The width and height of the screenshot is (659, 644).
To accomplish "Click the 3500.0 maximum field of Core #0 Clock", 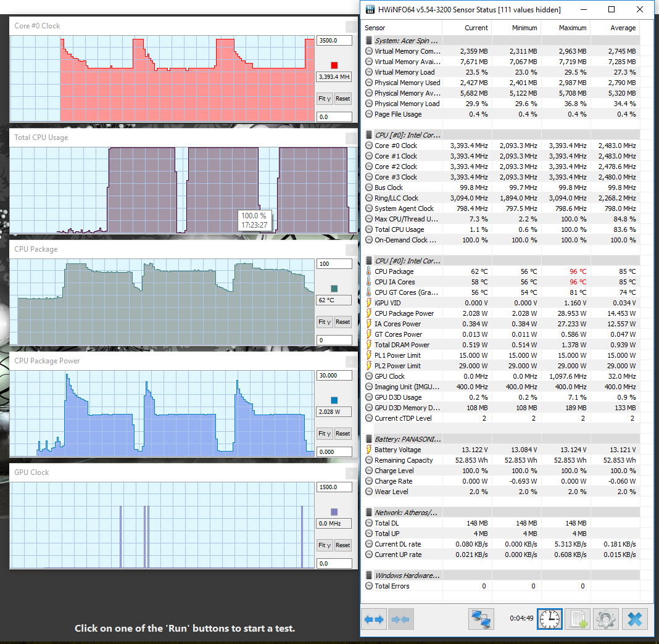I will tap(334, 40).
